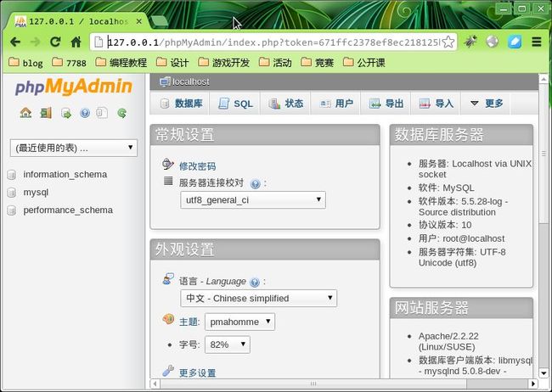552x392 pixels.
Task: Open the 中文 - Chinese simplified language dropdown
Action: tap(258, 299)
